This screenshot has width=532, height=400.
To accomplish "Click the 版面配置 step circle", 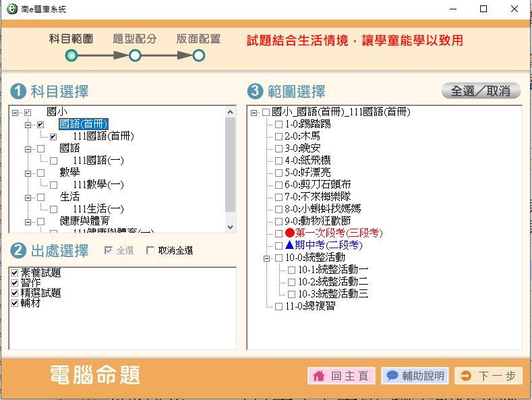I will tap(199, 56).
